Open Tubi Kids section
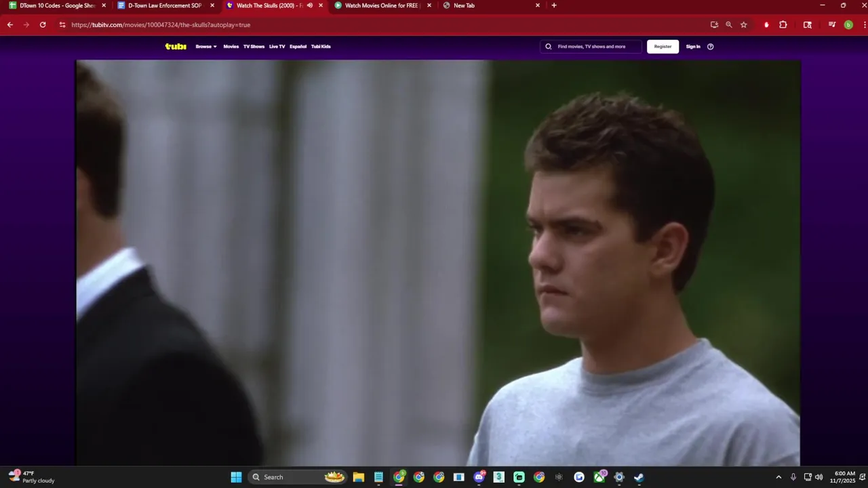868x488 pixels. [321, 47]
